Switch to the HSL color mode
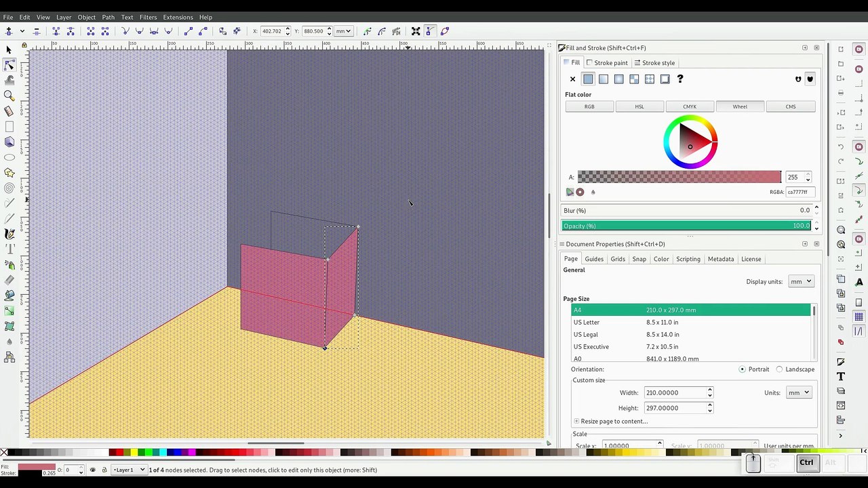 (x=639, y=106)
